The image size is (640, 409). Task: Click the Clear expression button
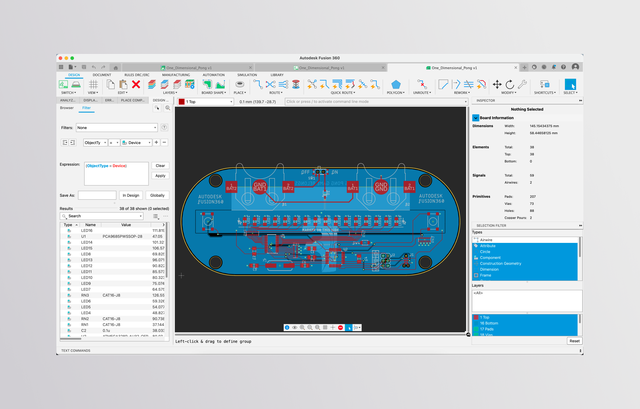(x=160, y=166)
